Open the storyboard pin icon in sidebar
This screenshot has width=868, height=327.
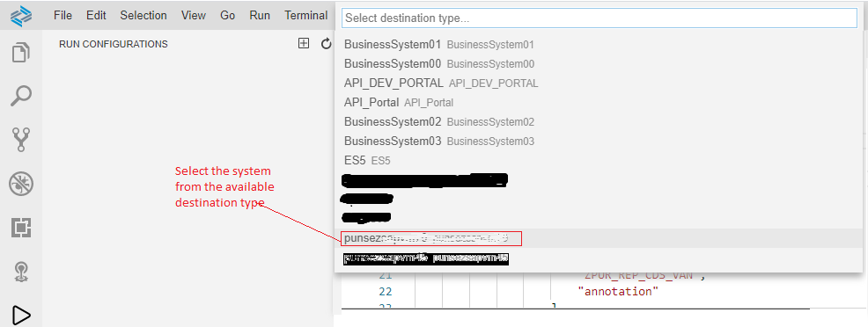tap(21, 272)
